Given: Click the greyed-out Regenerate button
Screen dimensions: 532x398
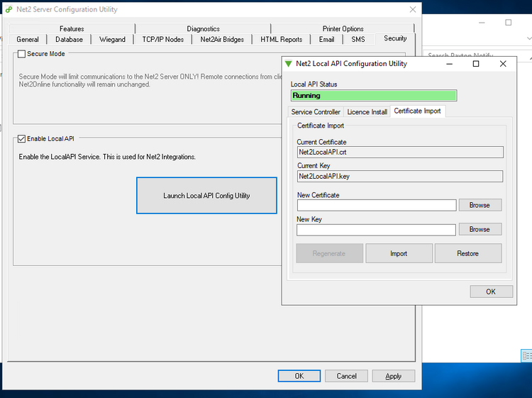Looking at the screenshot, I should coord(329,253).
